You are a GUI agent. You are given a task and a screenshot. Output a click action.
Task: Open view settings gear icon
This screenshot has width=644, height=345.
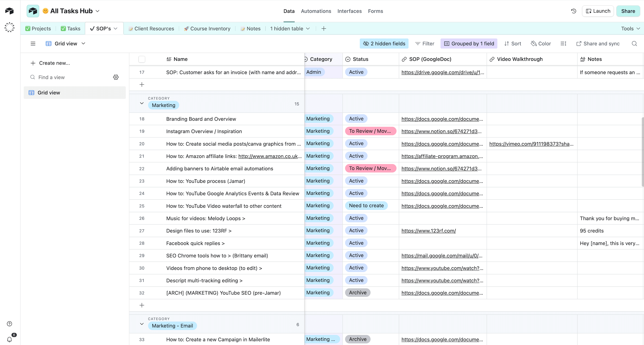[x=116, y=77]
